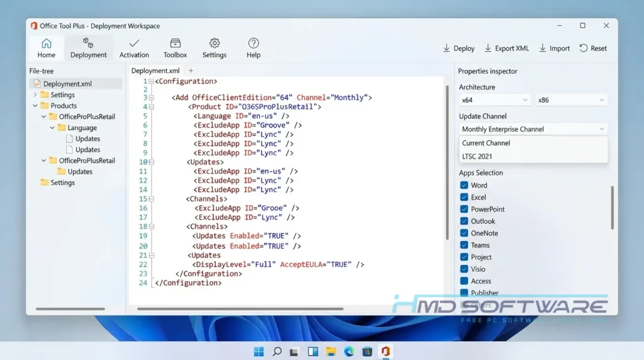This screenshot has height=360, width=644.
Task: Select the bottom Settings folder in file tree
Action: click(57, 183)
